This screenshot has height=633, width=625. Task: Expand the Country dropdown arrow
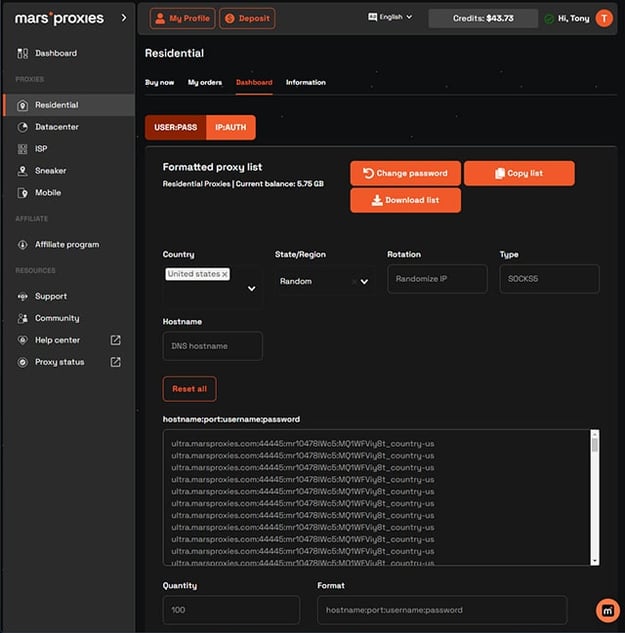(x=252, y=288)
